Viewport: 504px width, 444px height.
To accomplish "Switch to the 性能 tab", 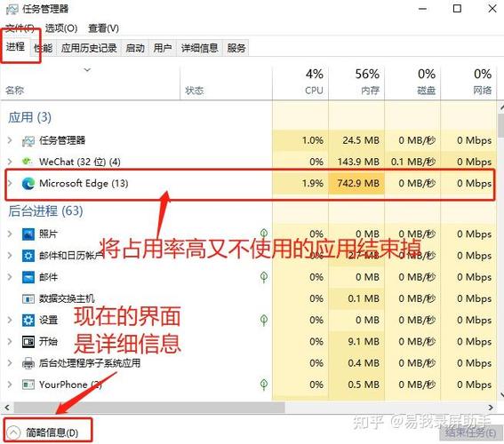I will point(43,48).
